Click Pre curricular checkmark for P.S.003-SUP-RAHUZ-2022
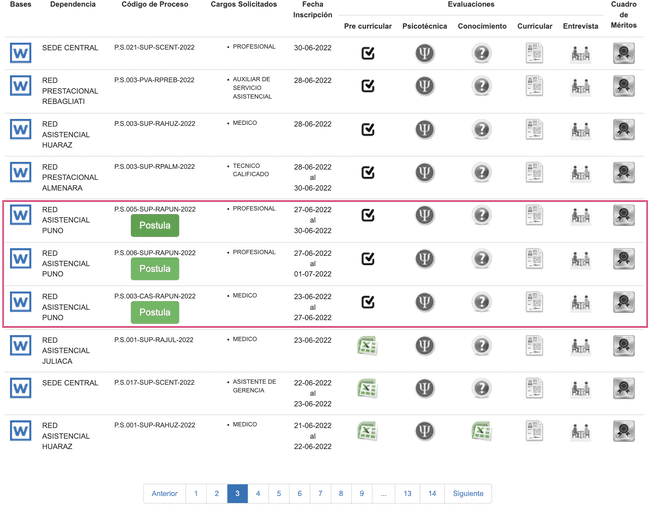650x509 pixels. point(367,129)
